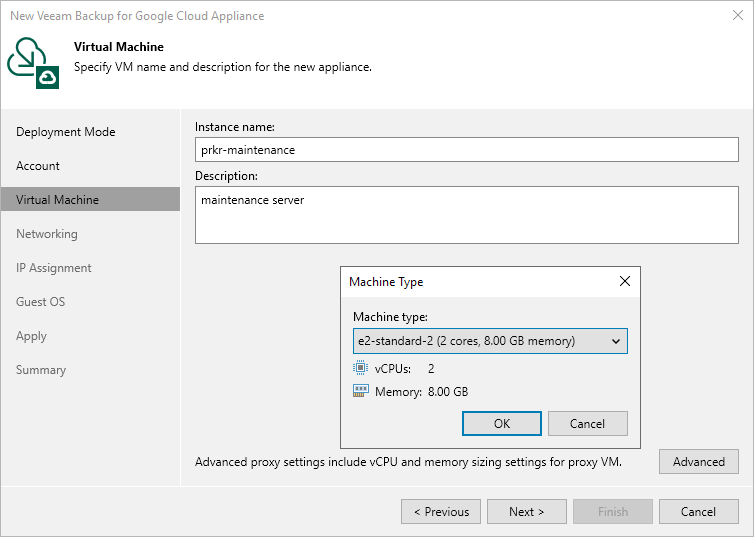Select the IP Assignment wizard step
The height and width of the screenshot is (537, 754).
click(x=53, y=268)
